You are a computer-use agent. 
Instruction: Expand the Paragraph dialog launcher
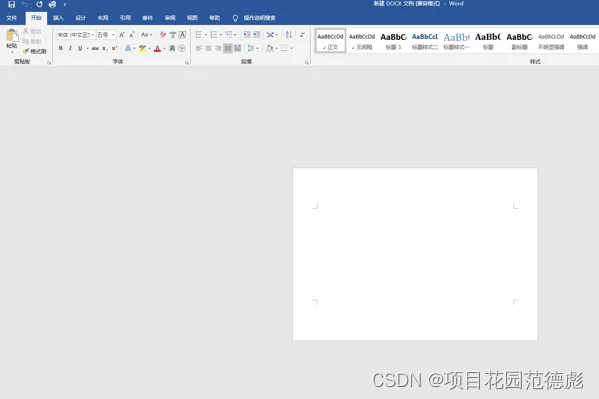(x=307, y=63)
